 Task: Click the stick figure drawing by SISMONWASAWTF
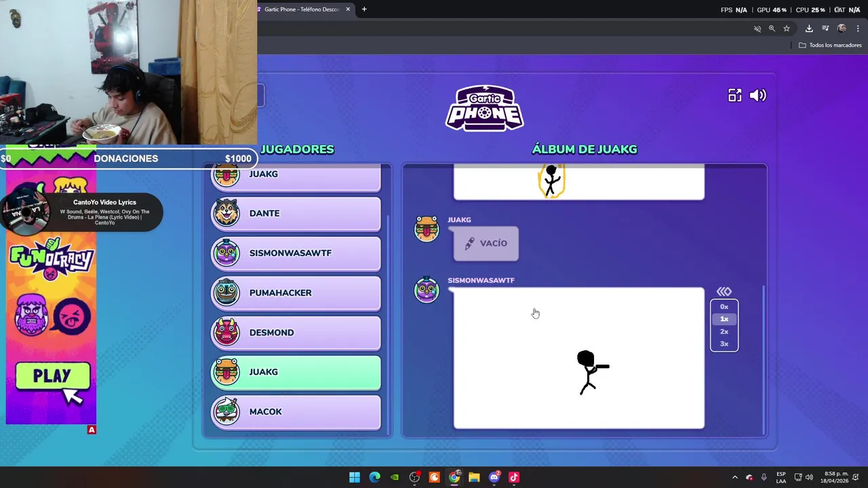(578, 359)
